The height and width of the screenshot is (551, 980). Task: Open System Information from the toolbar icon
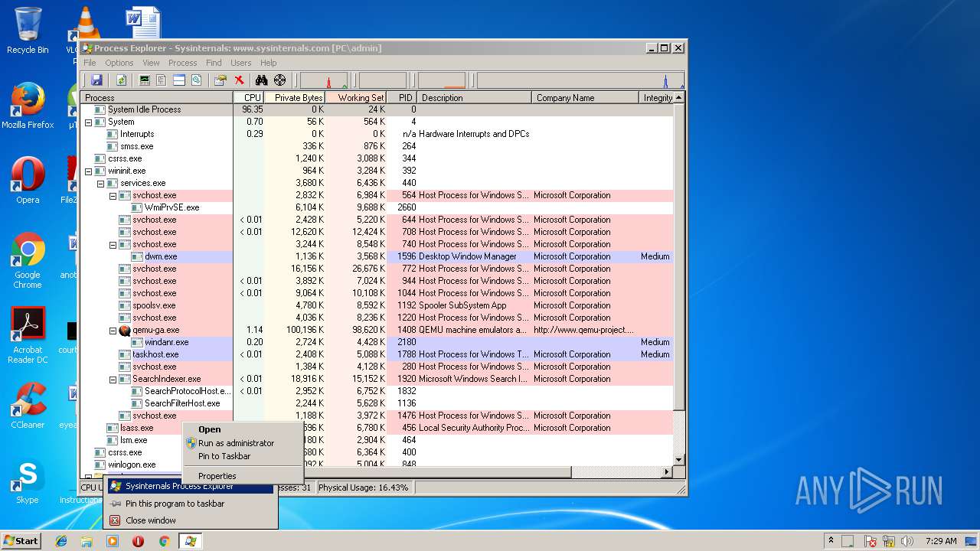point(144,80)
